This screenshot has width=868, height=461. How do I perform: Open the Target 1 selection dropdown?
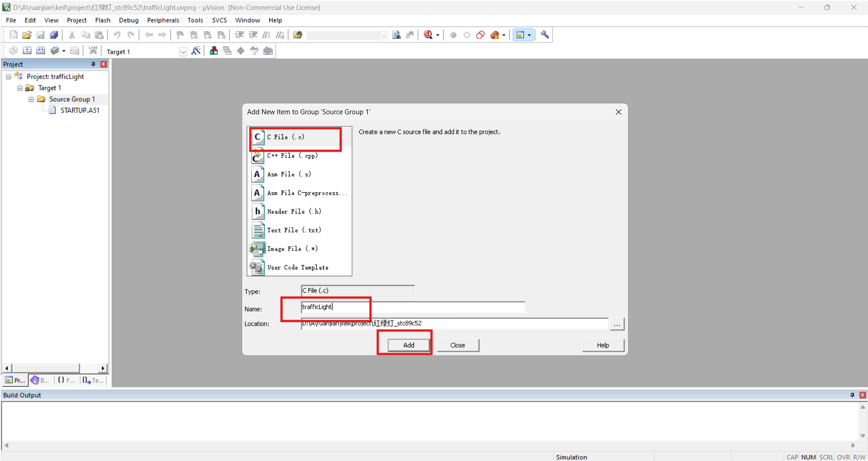pyautogui.click(x=183, y=51)
